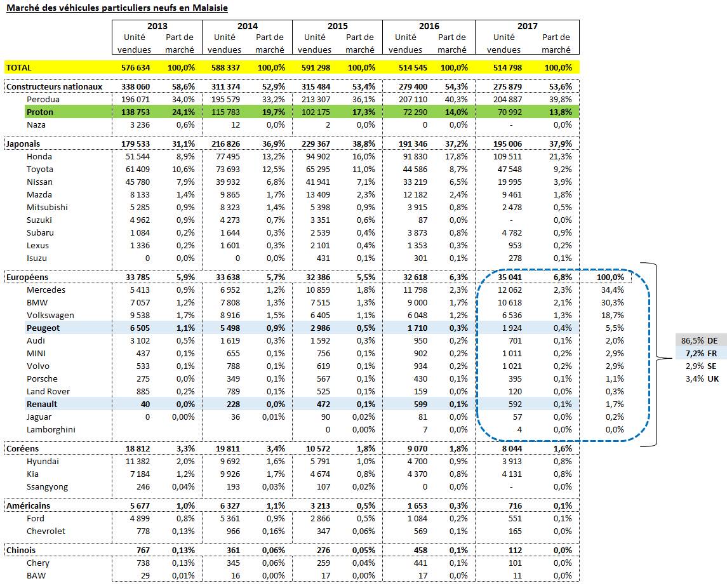Click the highlighted Peugeot row label

(x=43, y=328)
